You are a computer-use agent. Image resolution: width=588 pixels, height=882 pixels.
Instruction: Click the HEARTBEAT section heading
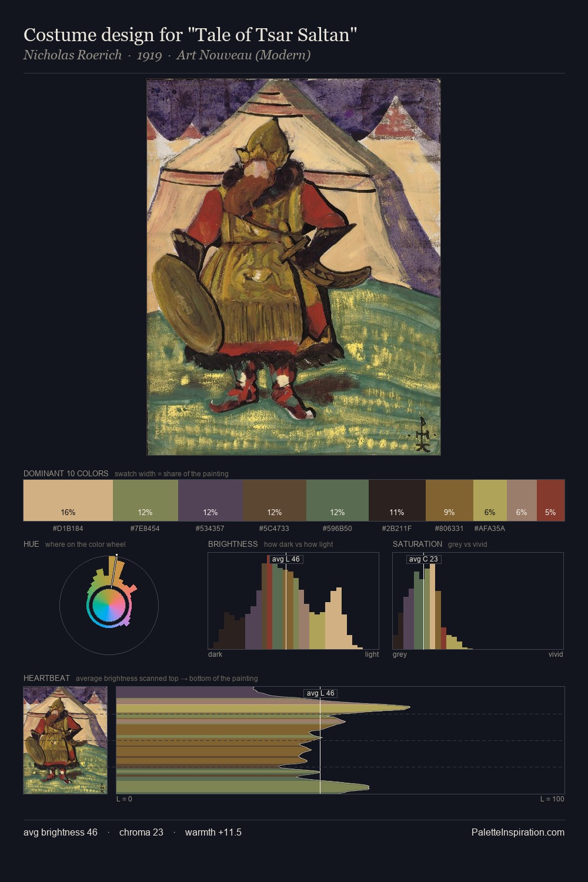coord(46,678)
